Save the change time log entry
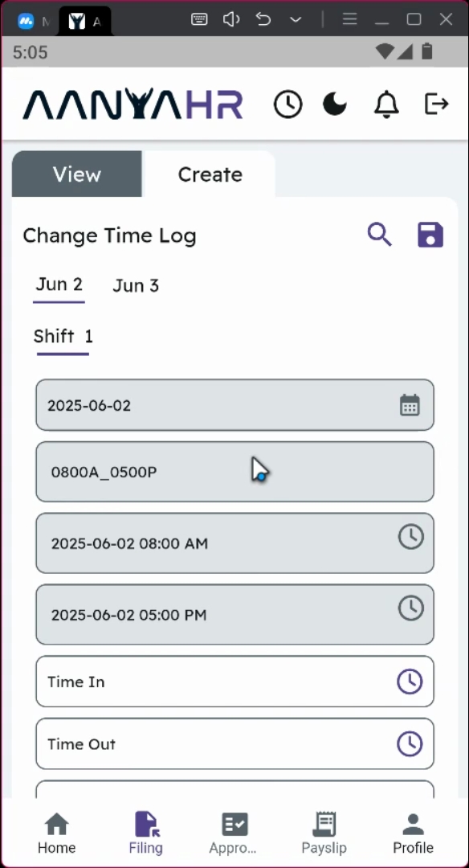The width and height of the screenshot is (469, 868). [x=430, y=235]
